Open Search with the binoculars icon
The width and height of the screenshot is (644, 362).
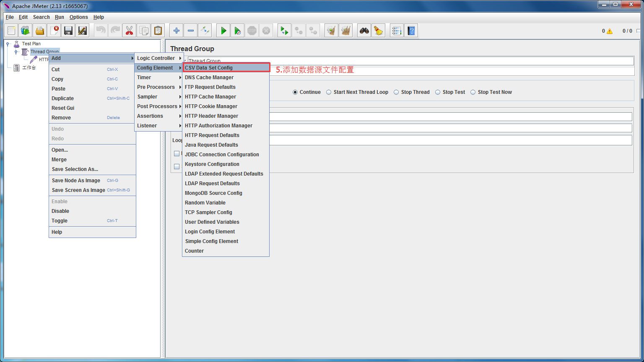coord(364,31)
